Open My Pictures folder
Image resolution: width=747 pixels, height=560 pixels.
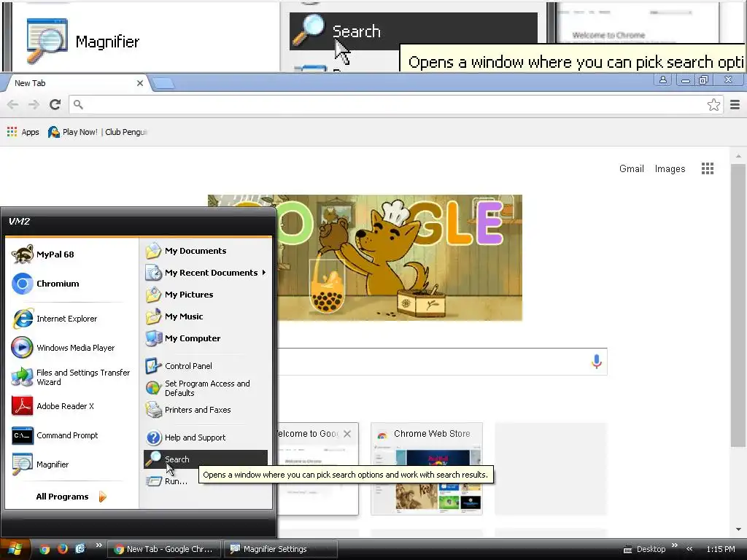point(205,295)
